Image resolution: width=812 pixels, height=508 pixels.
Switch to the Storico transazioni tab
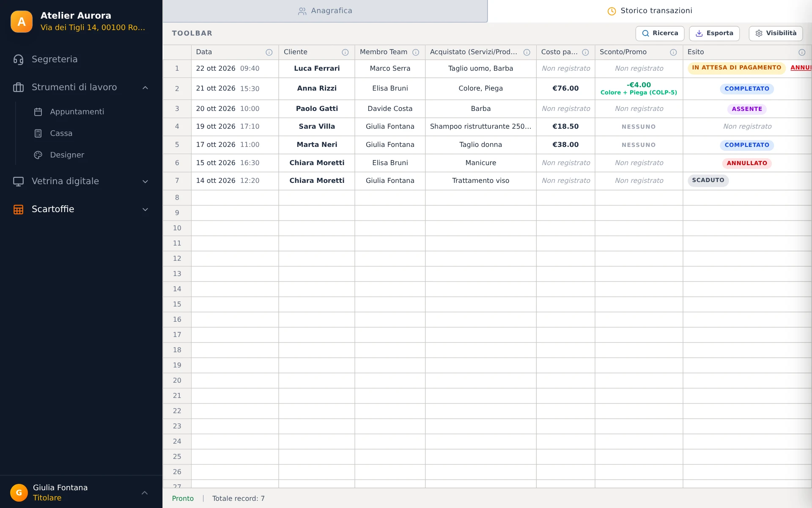(650, 11)
